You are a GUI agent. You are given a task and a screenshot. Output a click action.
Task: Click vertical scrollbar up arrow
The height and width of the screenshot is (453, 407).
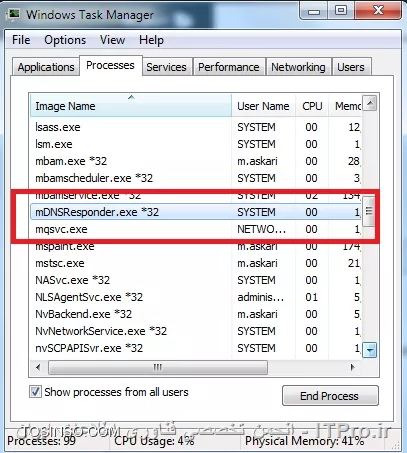370,103
